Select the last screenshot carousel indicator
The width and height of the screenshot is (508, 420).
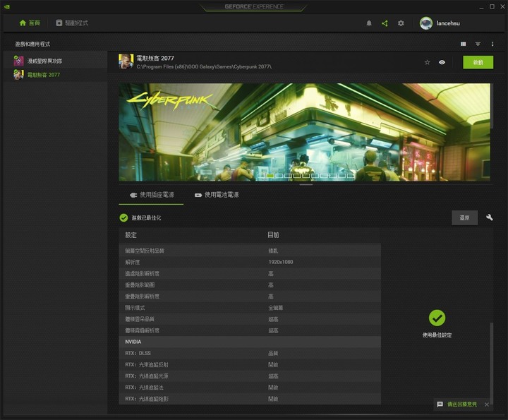click(351, 176)
